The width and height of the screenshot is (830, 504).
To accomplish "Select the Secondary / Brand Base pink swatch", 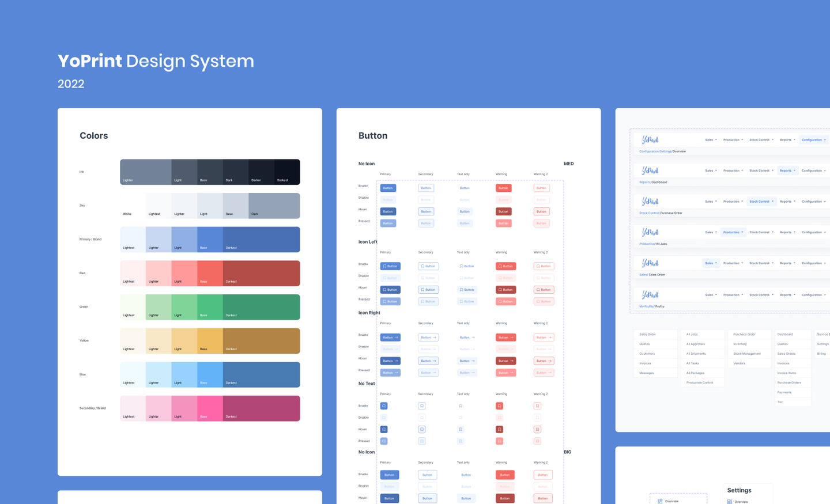I will point(210,408).
